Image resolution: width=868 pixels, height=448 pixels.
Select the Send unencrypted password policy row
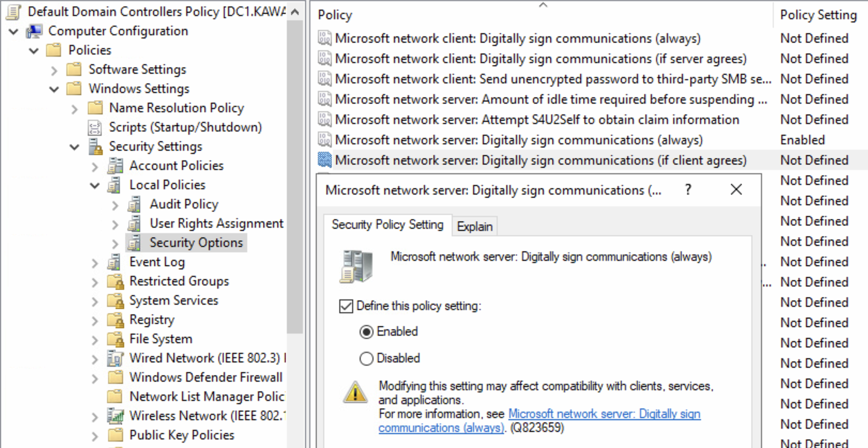coord(553,79)
